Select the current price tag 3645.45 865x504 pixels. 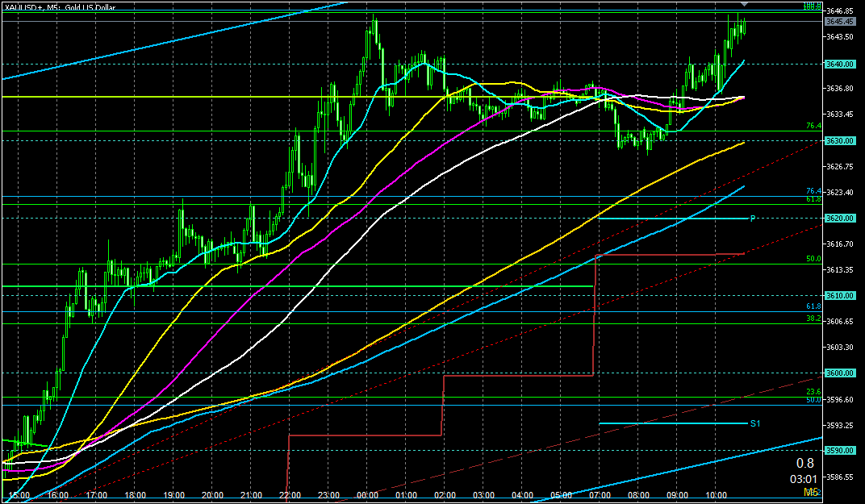pos(840,22)
